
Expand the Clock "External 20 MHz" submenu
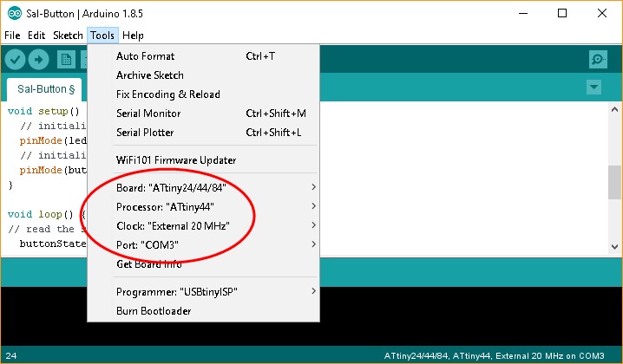(x=203, y=225)
